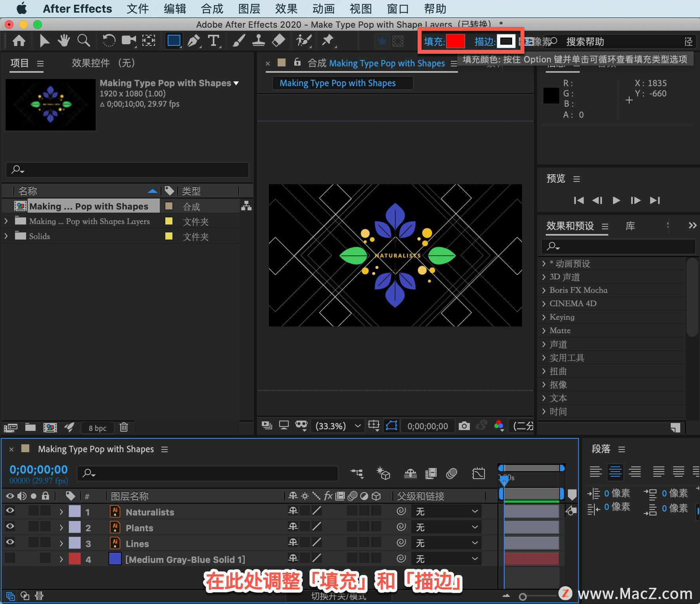Image resolution: width=700 pixels, height=604 pixels.
Task: Play the preview
Action: (x=616, y=200)
